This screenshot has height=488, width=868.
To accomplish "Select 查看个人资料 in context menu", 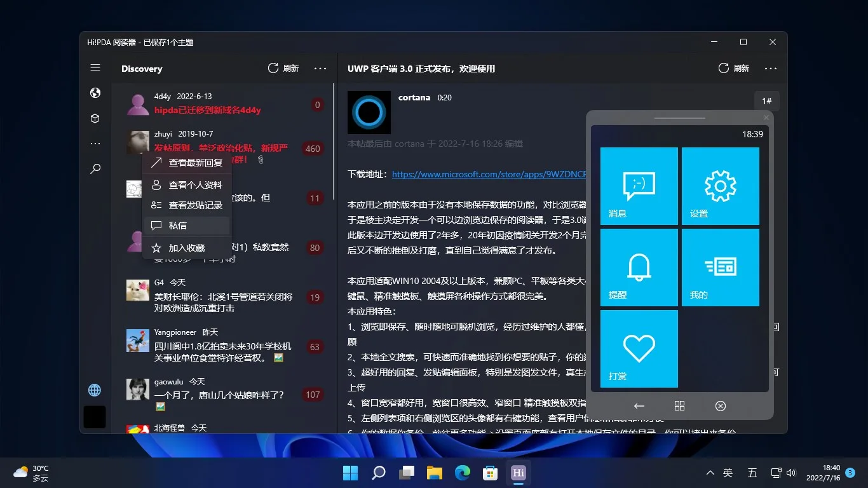I will coord(187,185).
